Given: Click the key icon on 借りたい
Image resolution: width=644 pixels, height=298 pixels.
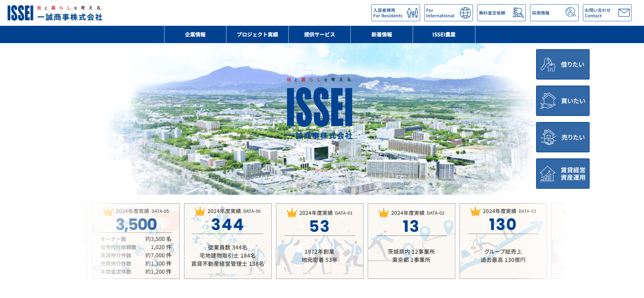Looking at the screenshot, I should click(548, 64).
